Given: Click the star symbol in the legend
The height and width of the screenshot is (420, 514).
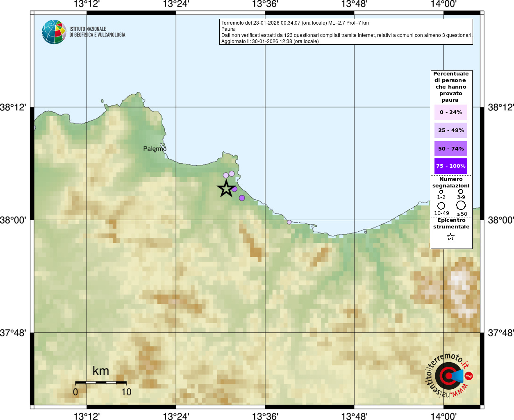Looking at the screenshot, I should tap(450, 237).
